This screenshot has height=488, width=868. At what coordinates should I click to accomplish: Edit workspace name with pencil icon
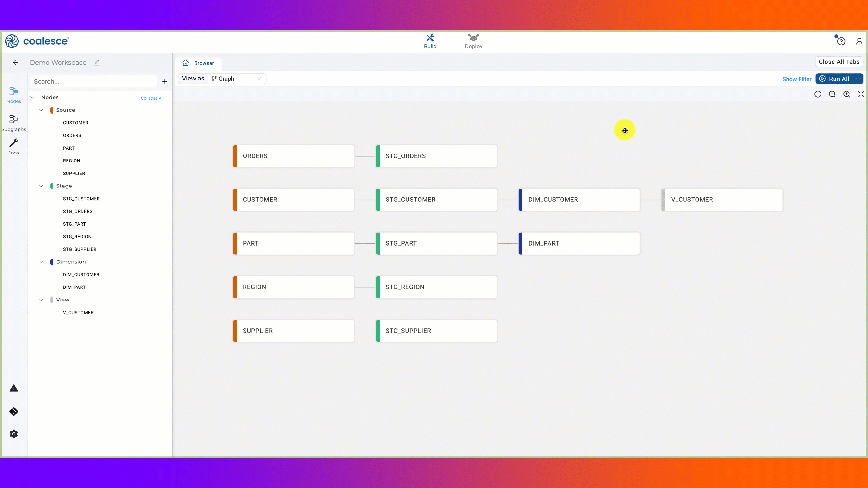coord(96,62)
